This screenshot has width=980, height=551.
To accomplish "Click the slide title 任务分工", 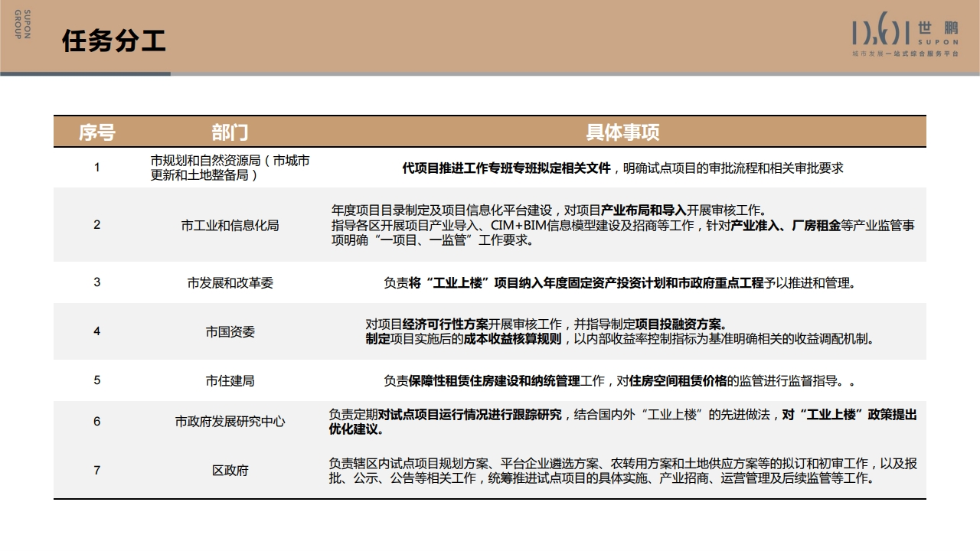I will click(113, 41).
